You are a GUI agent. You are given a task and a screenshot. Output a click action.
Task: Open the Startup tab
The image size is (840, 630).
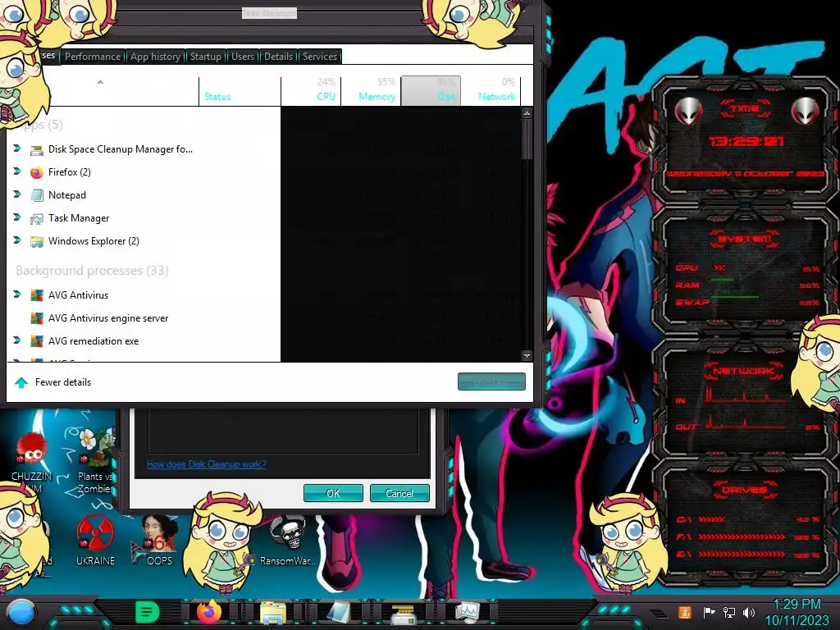tap(206, 57)
